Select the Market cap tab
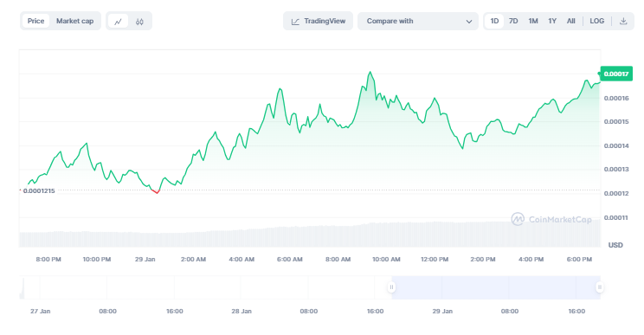This screenshot has width=644, height=335. tap(74, 21)
